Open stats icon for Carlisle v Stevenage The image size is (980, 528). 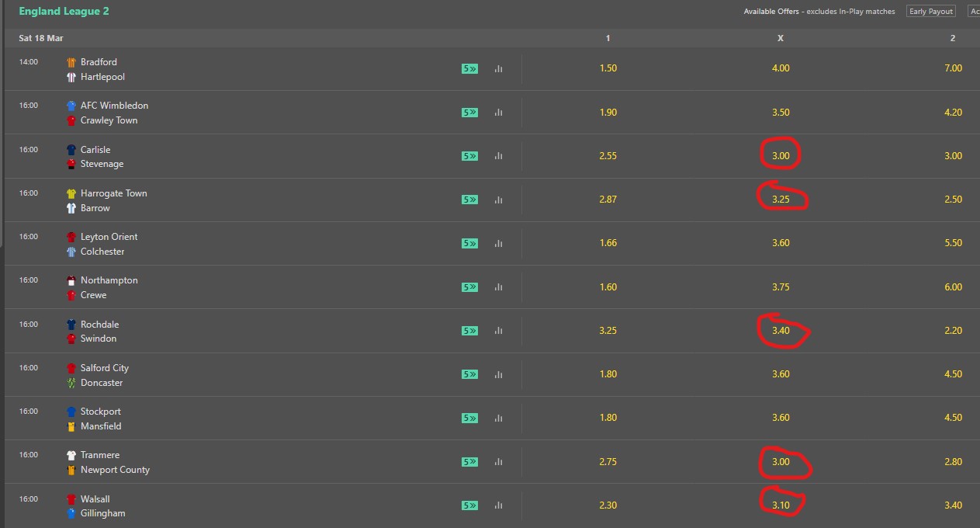pyautogui.click(x=498, y=156)
